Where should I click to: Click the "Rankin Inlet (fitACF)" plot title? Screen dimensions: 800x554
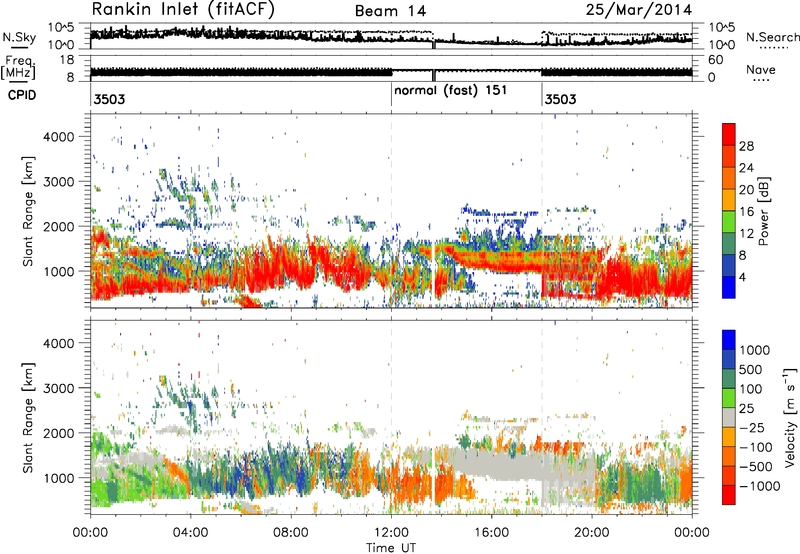[x=183, y=10]
